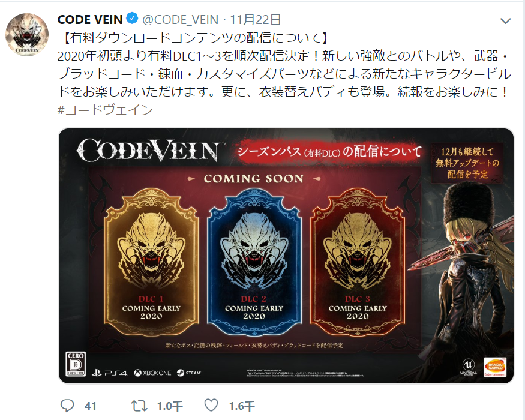Open the 11月22日 tweet timestamp
This screenshot has height=420, width=525.
pyautogui.click(x=255, y=20)
